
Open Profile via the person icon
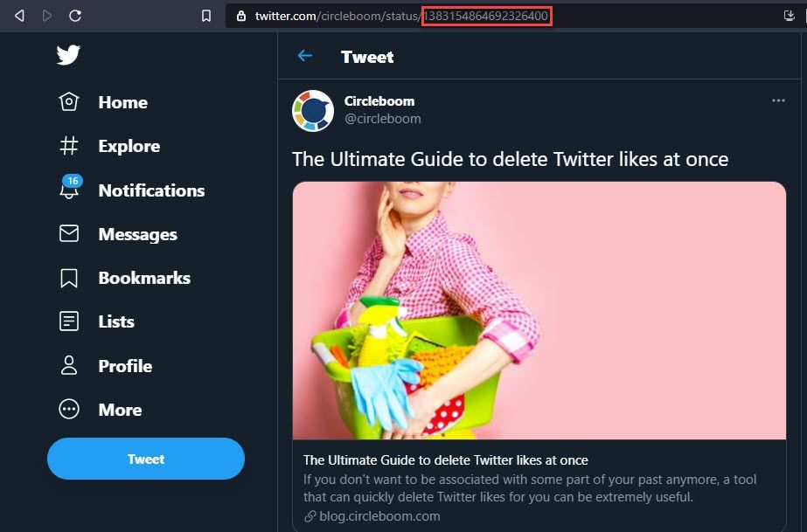69,366
